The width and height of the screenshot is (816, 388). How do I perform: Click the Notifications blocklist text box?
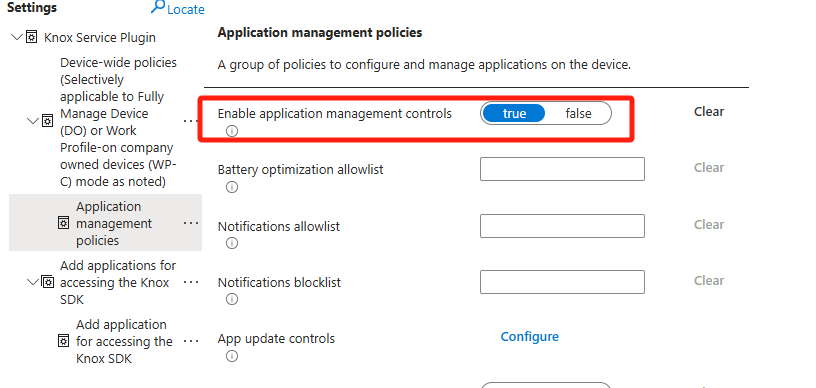click(x=562, y=282)
